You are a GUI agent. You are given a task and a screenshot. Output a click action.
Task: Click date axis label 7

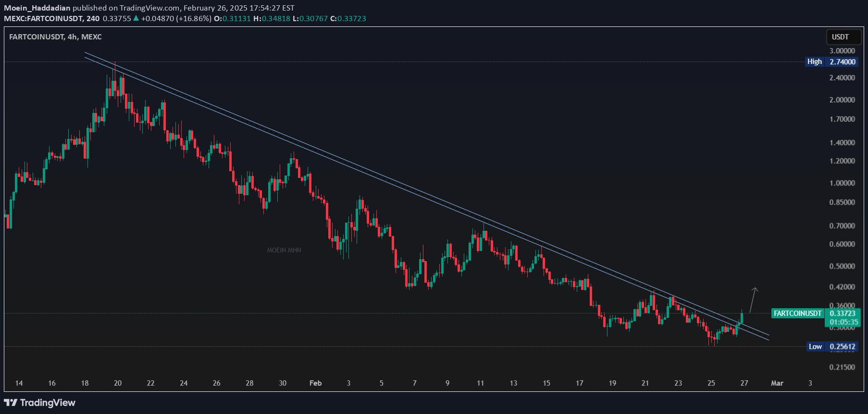tap(414, 383)
